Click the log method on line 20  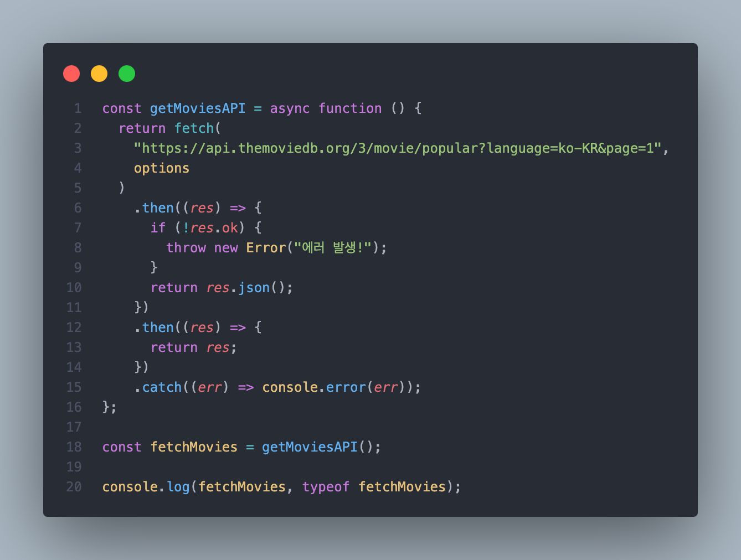(x=178, y=487)
